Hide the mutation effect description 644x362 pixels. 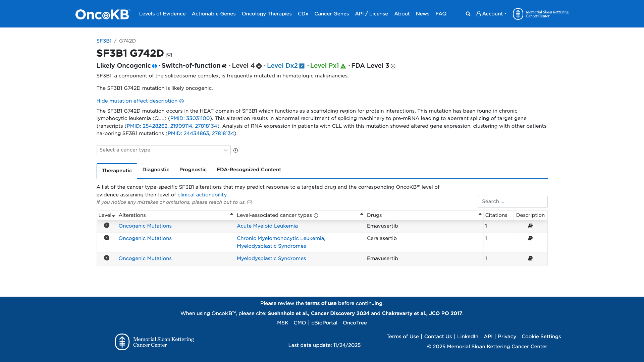point(140,101)
